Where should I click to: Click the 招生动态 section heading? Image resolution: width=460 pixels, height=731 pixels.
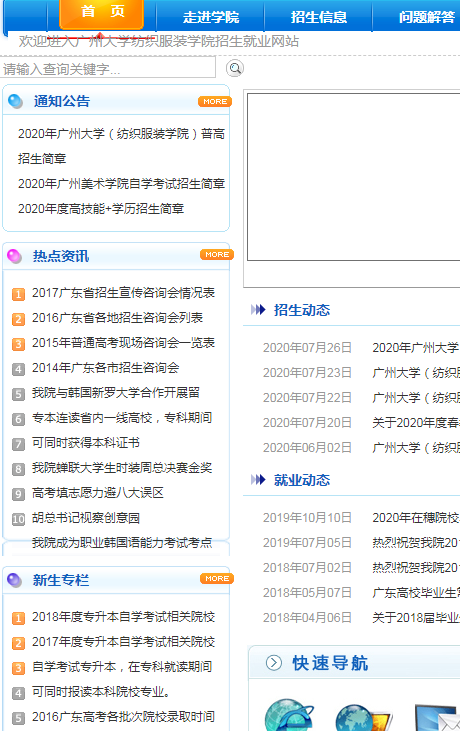pos(302,310)
